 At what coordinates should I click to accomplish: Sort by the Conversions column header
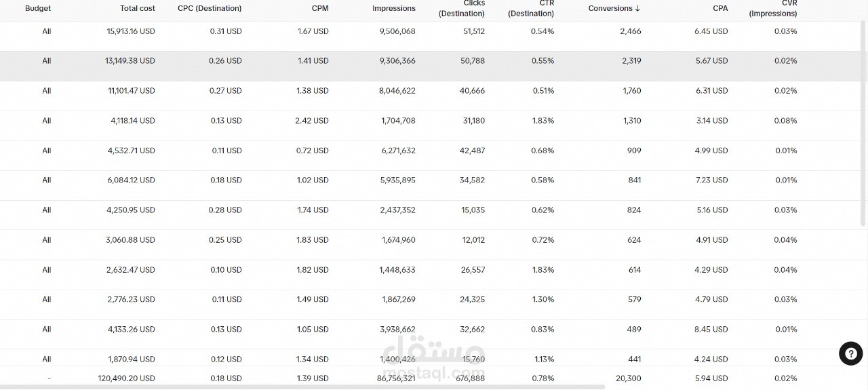(614, 8)
